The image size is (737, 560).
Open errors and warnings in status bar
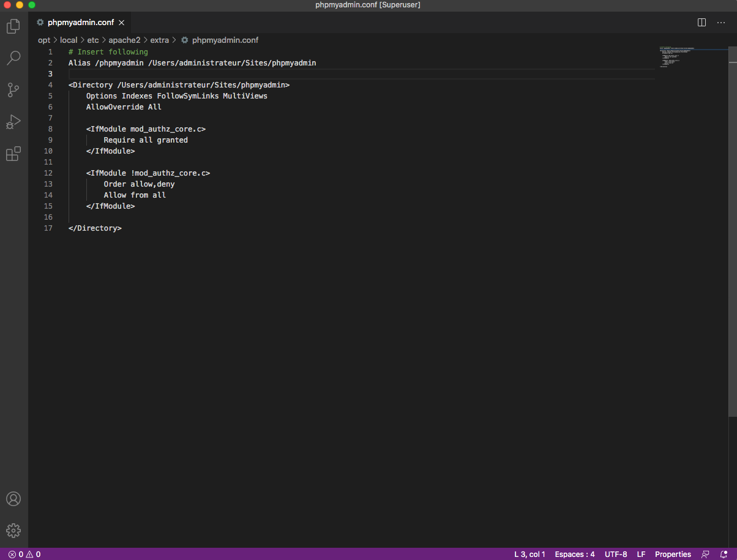[x=24, y=554]
